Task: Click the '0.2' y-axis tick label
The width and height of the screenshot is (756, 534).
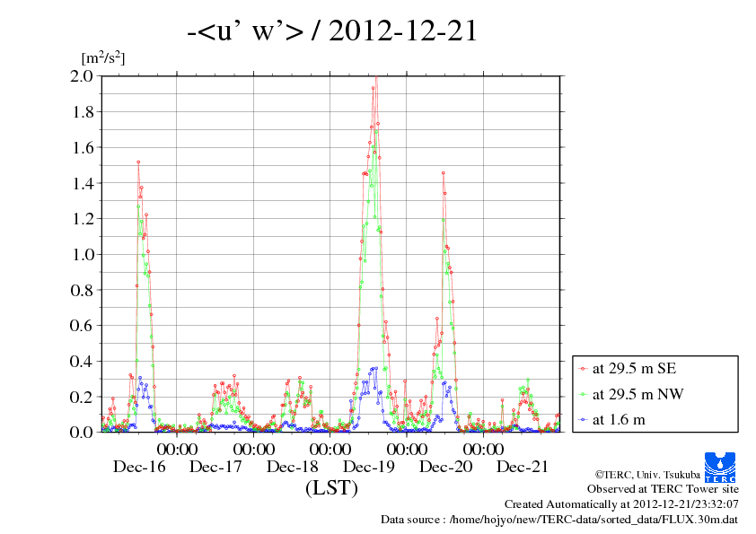Action: [x=82, y=397]
